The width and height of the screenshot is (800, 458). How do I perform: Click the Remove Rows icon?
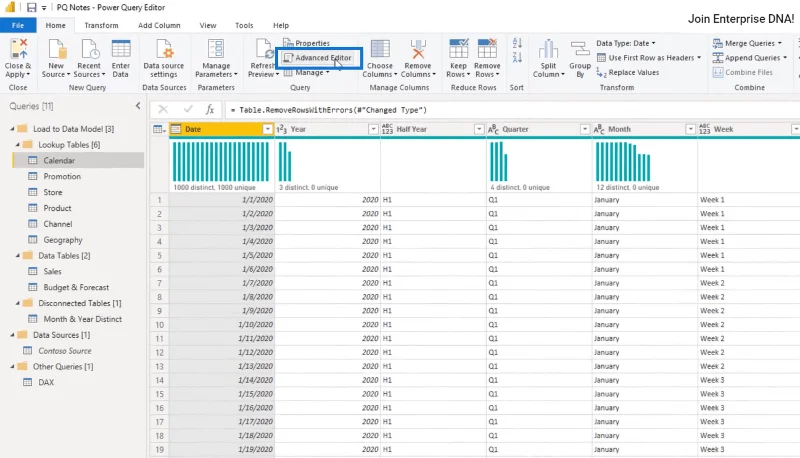point(487,49)
